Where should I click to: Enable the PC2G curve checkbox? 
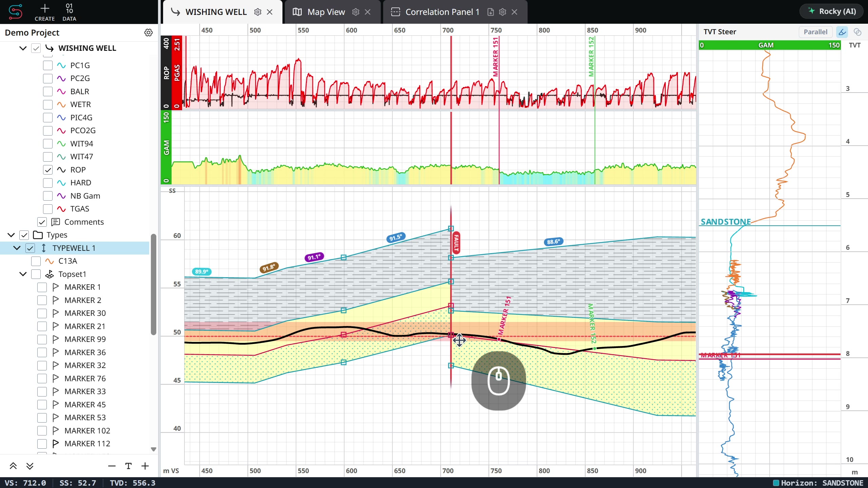(48, 78)
